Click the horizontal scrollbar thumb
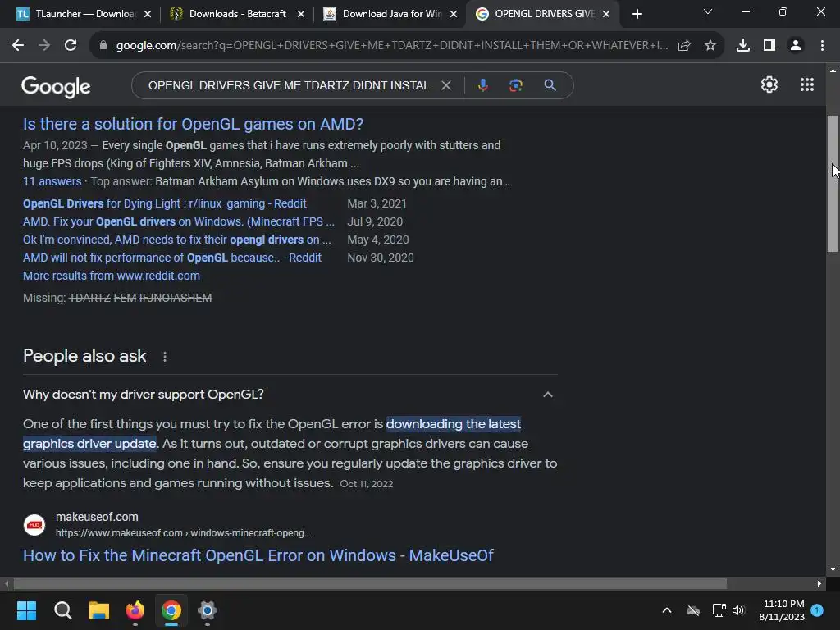The height and width of the screenshot is (630, 840). (x=370, y=583)
